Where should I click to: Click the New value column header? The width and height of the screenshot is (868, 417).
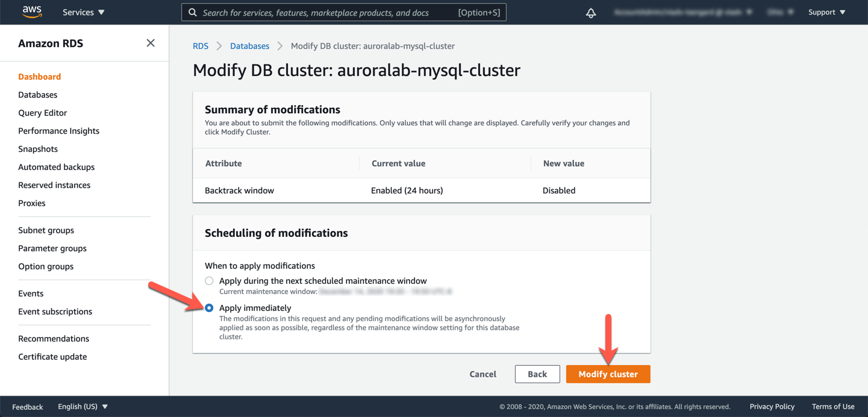564,163
